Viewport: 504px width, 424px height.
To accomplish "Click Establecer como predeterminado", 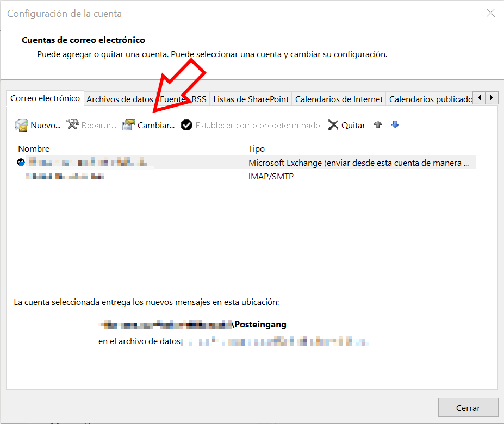I will [x=258, y=126].
